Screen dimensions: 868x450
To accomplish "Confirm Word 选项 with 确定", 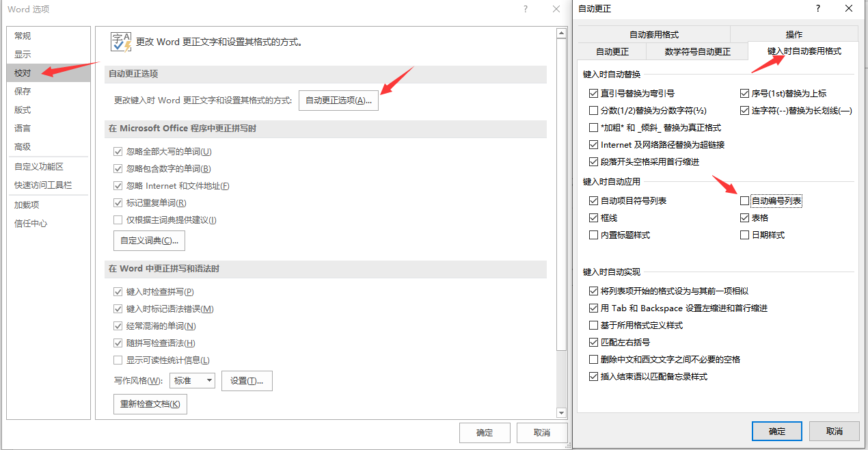I will tap(485, 432).
